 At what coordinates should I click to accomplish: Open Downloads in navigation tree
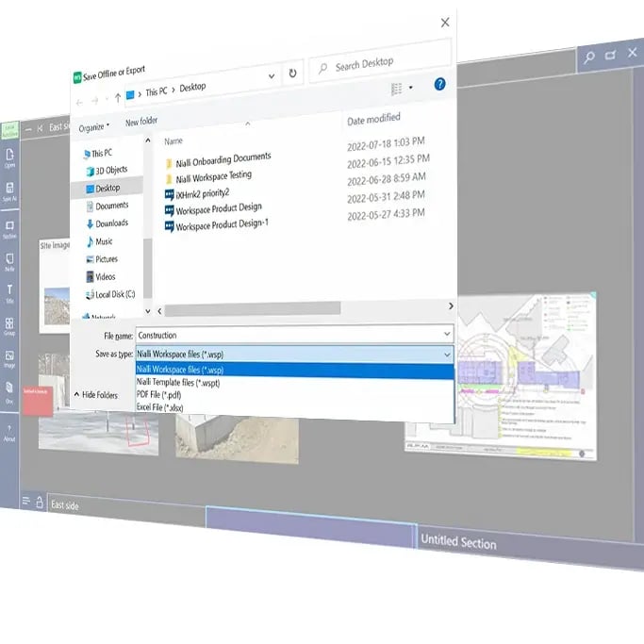[107, 223]
